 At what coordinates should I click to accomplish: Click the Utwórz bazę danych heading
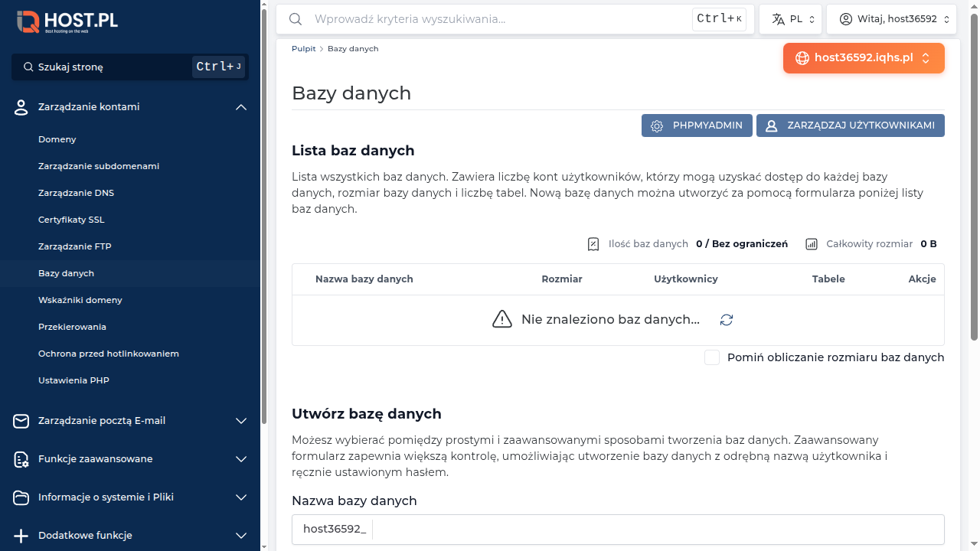click(x=367, y=414)
